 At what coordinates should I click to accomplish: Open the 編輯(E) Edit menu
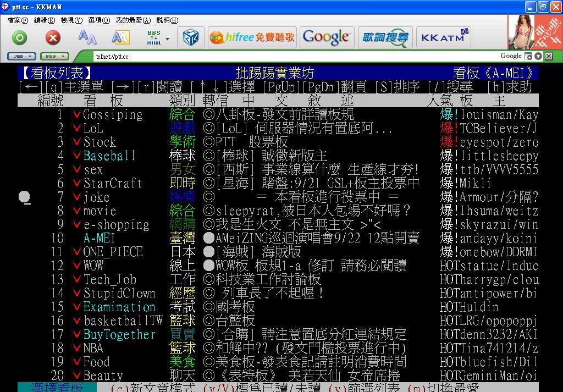[x=45, y=20]
